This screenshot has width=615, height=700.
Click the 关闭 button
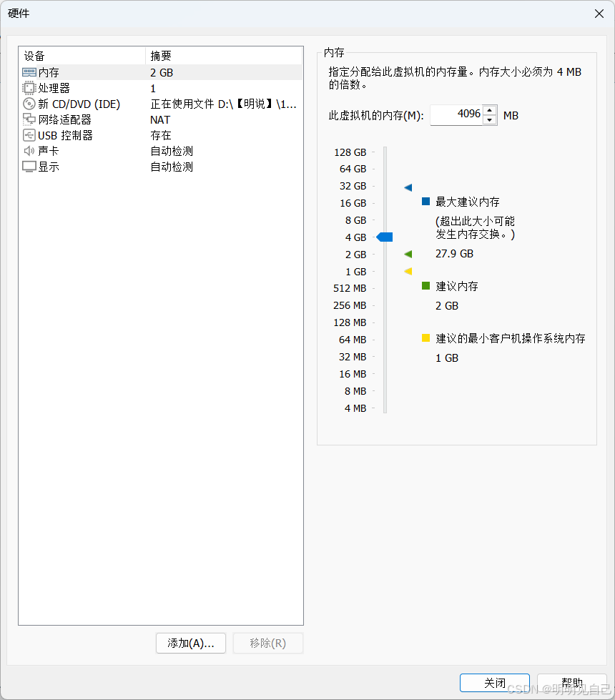coord(495,683)
